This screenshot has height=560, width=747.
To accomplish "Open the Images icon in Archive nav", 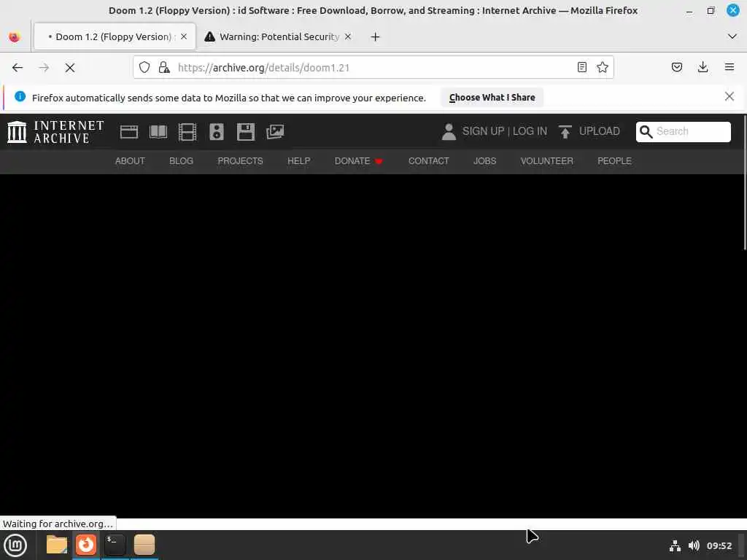I will click(275, 132).
